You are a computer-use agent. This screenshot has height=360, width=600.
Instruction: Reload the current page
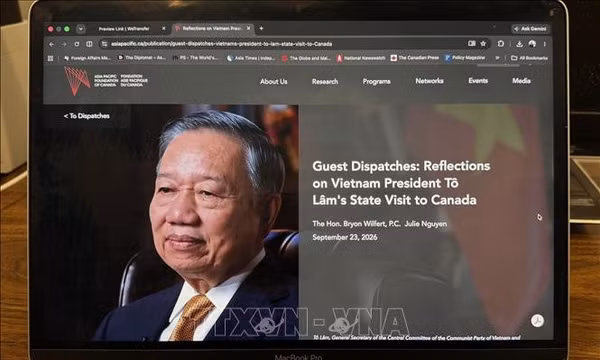77,44
